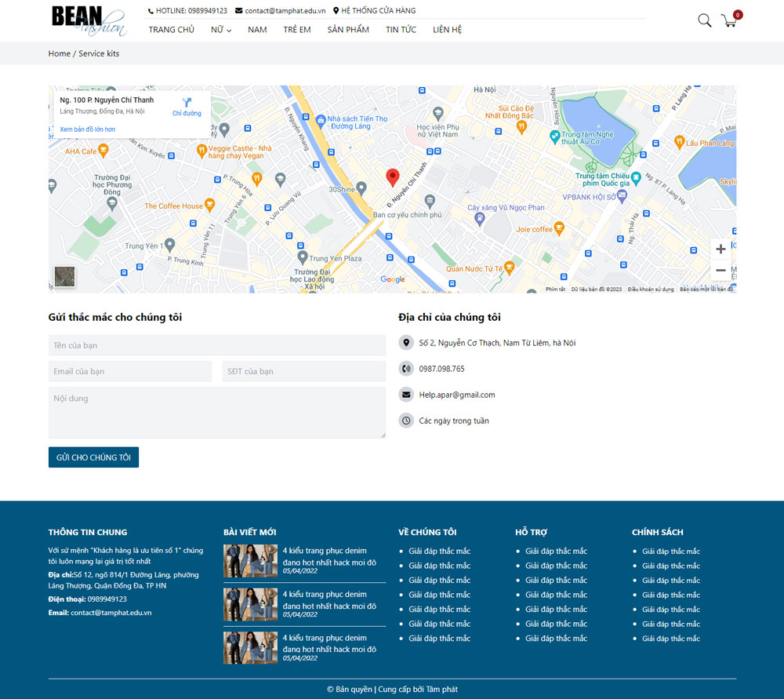Click the map zoom out minus button
This screenshot has width=784, height=699.
click(x=720, y=271)
